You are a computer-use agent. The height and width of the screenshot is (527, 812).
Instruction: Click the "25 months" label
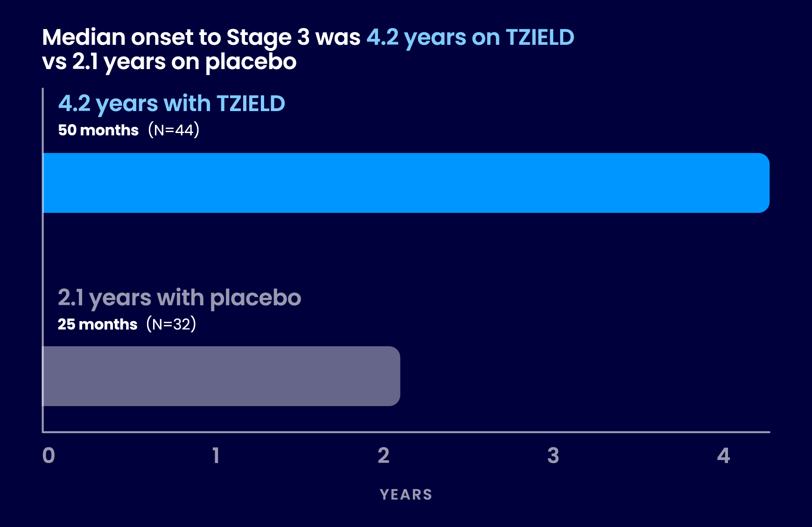coord(98,324)
